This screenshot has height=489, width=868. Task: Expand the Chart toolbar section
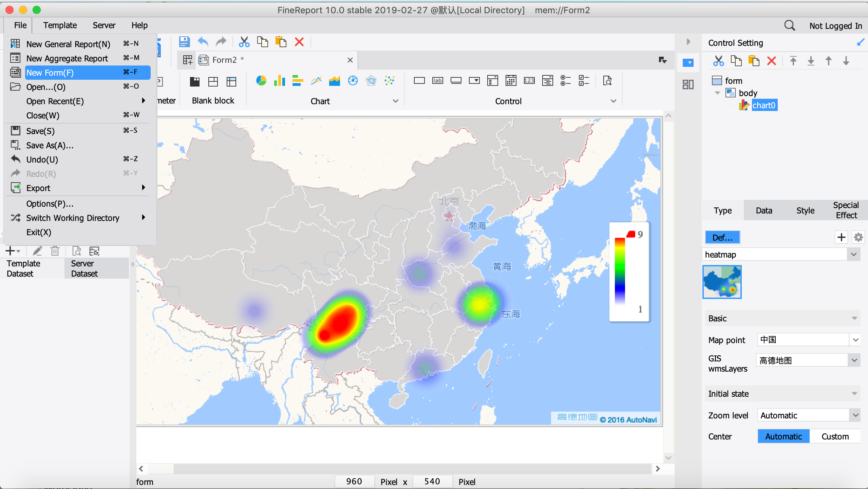396,101
